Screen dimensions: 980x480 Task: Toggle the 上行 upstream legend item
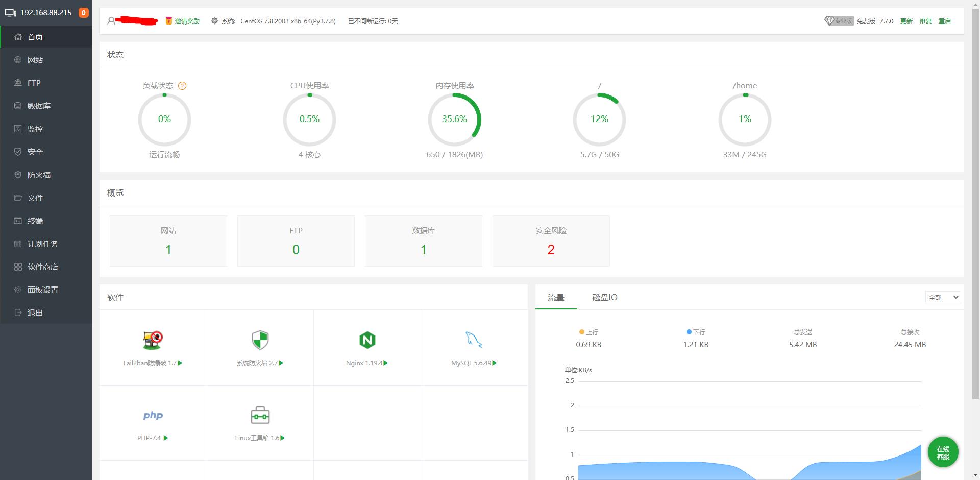[589, 332]
